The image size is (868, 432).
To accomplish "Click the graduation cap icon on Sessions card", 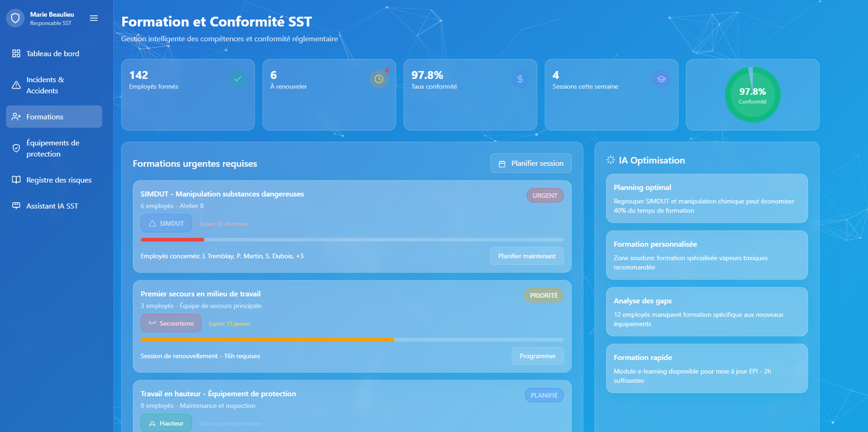I will [x=661, y=79].
